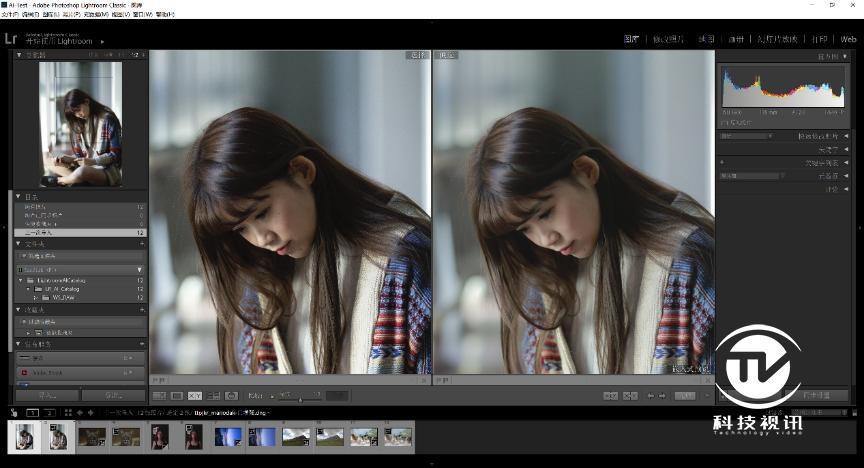
Task: Open the identity plate dropdown arrow
Action: [x=102, y=41]
